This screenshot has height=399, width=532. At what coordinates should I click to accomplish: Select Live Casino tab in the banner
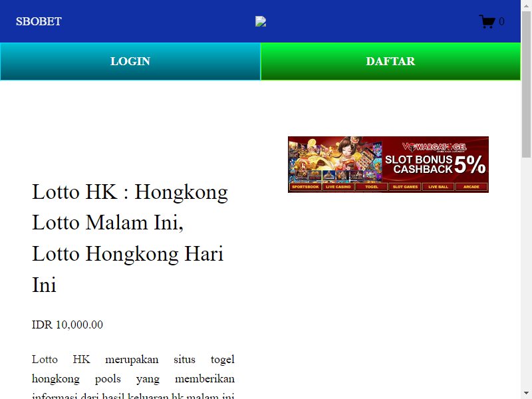338,187
